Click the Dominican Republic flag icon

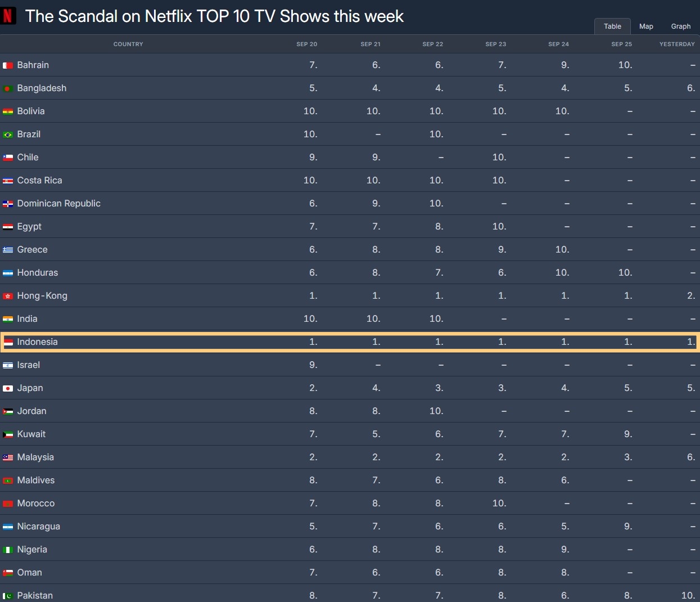point(8,204)
